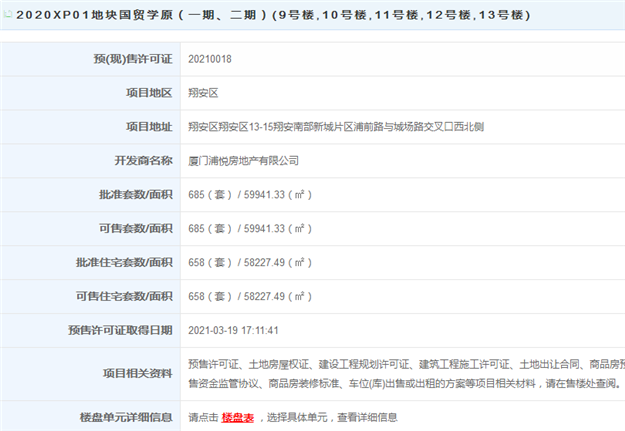The image size is (625, 431).
Task: Select the project title 2020XP01地块国贸学原
Action: [94, 15]
